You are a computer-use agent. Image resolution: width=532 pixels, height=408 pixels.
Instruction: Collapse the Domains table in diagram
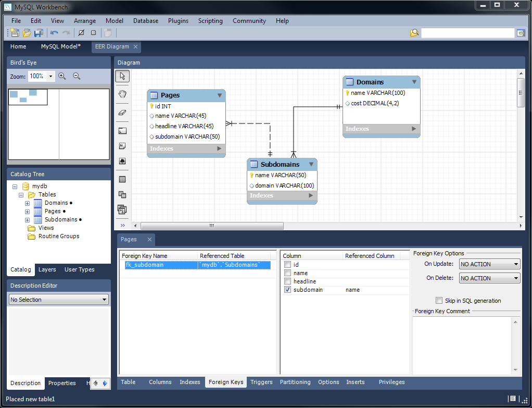[414, 82]
